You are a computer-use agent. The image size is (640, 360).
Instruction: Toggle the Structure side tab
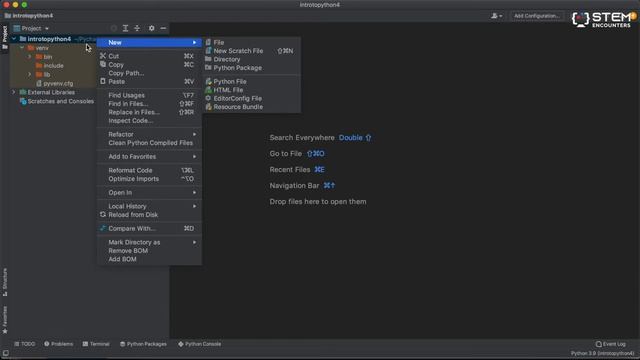tap(5, 282)
